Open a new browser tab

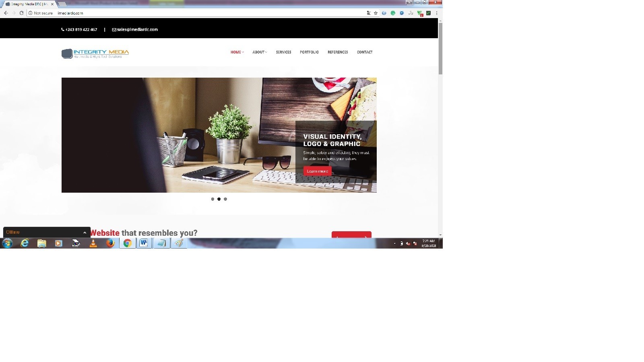click(62, 4)
